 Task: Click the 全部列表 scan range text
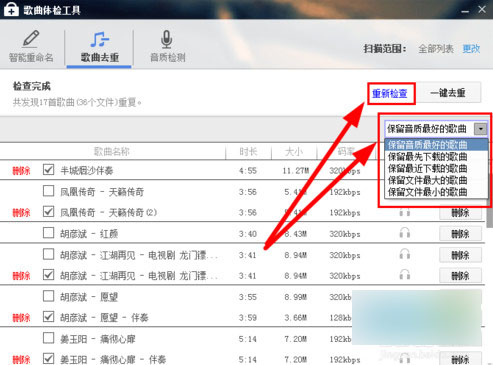point(436,49)
